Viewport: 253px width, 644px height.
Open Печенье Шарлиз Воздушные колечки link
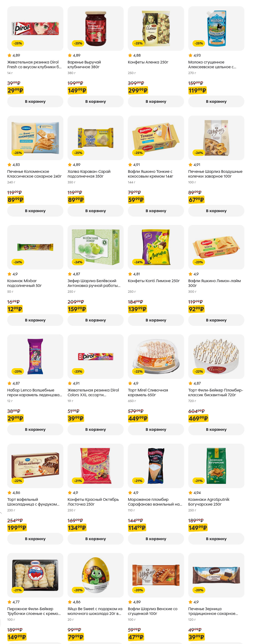point(215,174)
